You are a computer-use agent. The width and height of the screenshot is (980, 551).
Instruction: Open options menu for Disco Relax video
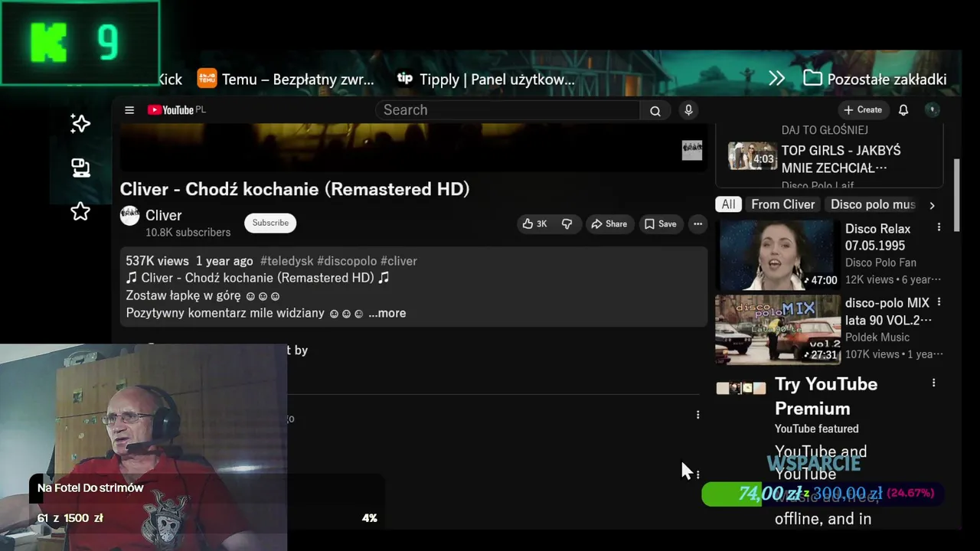pyautogui.click(x=939, y=228)
